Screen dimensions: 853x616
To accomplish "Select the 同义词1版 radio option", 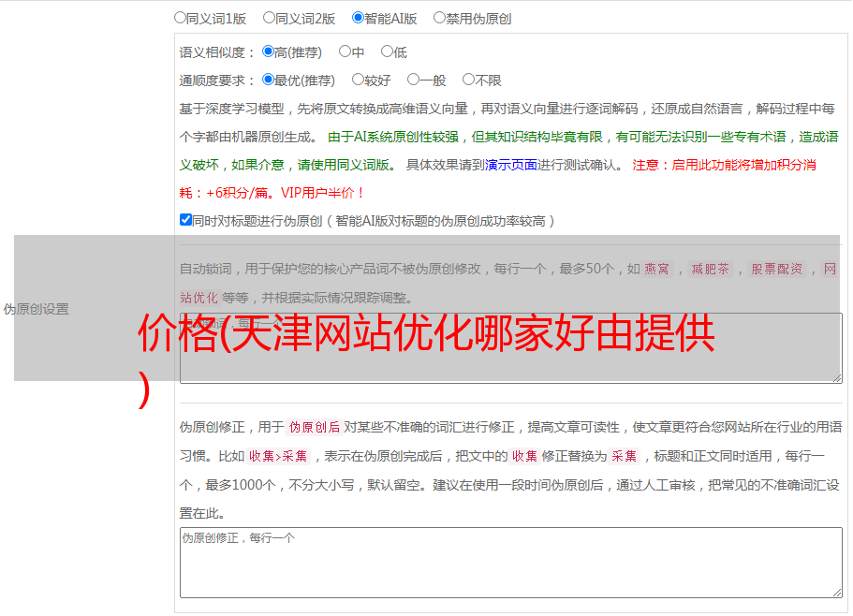I will (x=180, y=17).
